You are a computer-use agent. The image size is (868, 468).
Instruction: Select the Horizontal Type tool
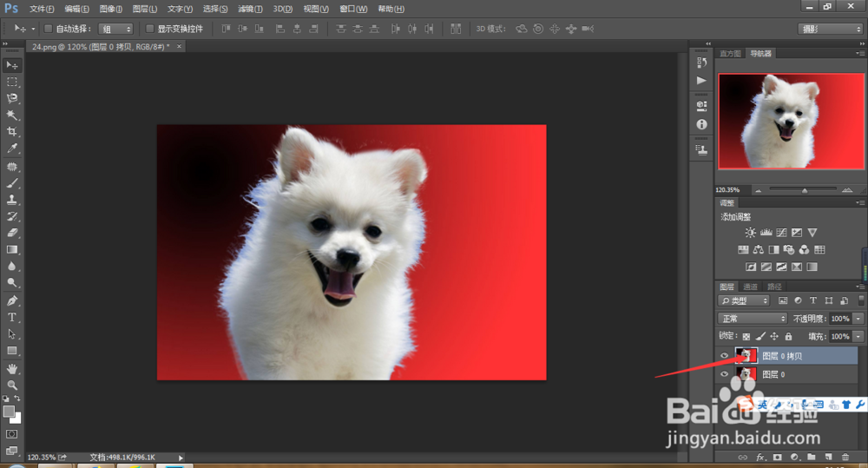pos(12,318)
